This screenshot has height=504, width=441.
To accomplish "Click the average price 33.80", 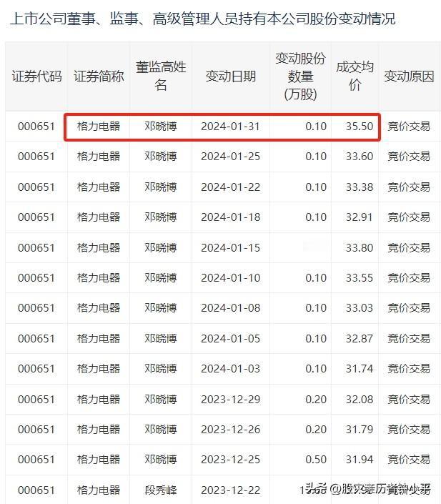I will click(x=360, y=248).
